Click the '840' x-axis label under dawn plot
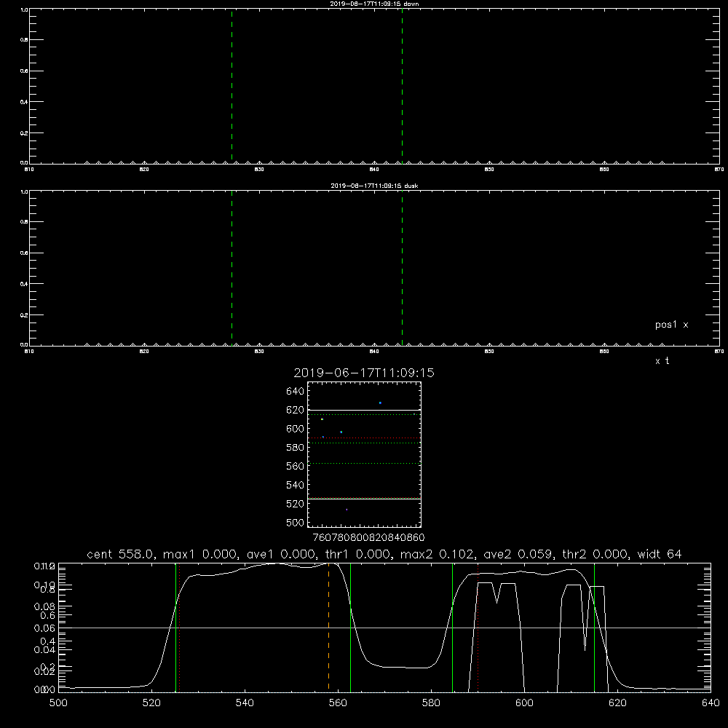This screenshot has height=728, width=728. [x=374, y=170]
